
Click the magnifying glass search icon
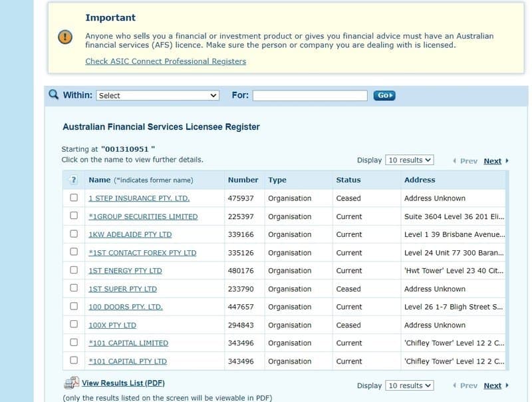coord(54,95)
